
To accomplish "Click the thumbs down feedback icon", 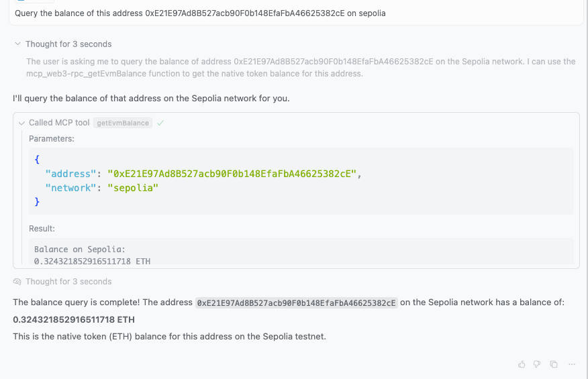I will pos(537,364).
